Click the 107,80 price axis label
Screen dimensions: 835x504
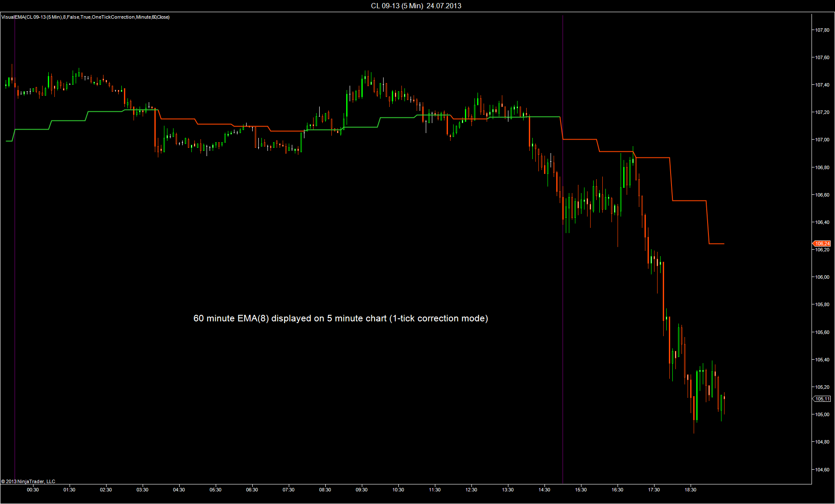point(822,30)
